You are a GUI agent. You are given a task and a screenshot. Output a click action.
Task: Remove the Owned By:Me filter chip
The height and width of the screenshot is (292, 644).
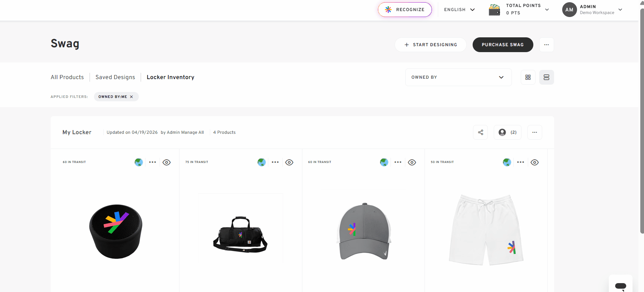coord(131,97)
